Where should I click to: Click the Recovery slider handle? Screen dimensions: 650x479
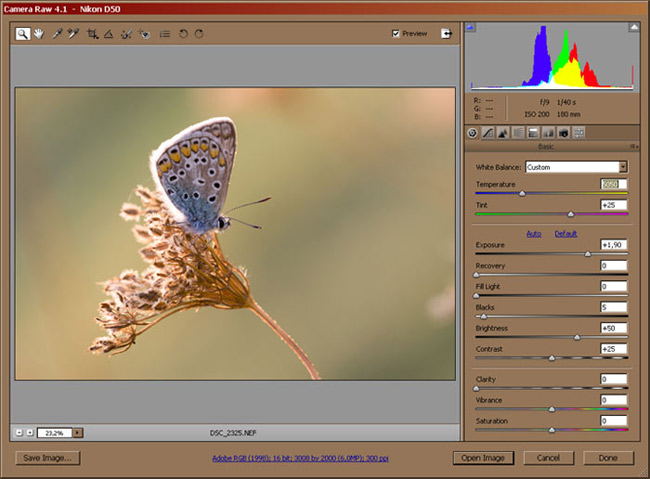pyautogui.click(x=476, y=275)
